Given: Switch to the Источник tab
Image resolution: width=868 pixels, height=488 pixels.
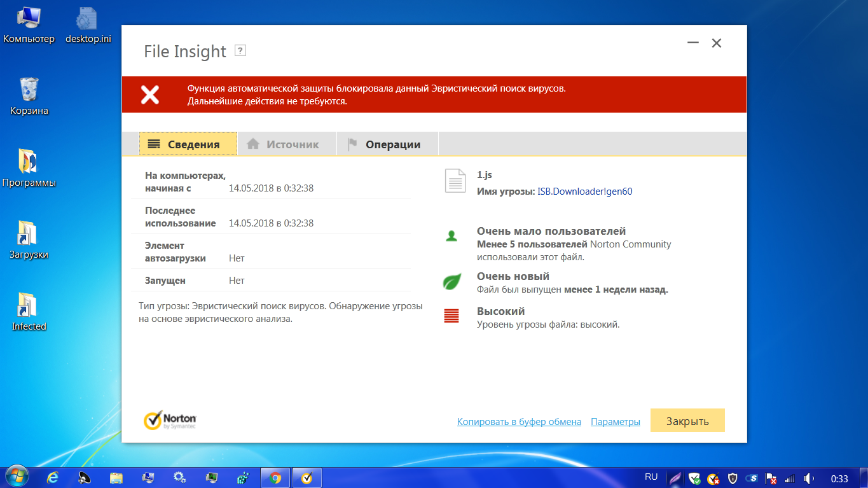Looking at the screenshot, I should [x=287, y=144].
